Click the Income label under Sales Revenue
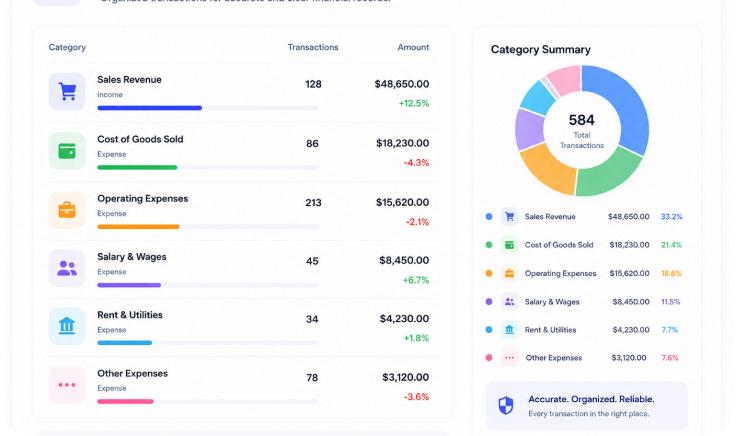The width and height of the screenshot is (736, 436). [x=110, y=95]
